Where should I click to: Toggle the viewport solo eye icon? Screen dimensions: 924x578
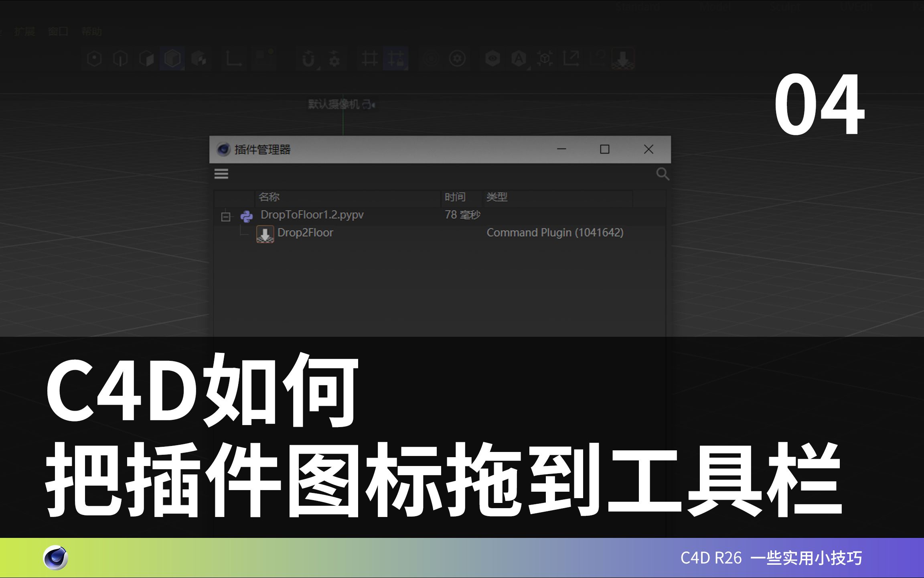tap(492, 58)
